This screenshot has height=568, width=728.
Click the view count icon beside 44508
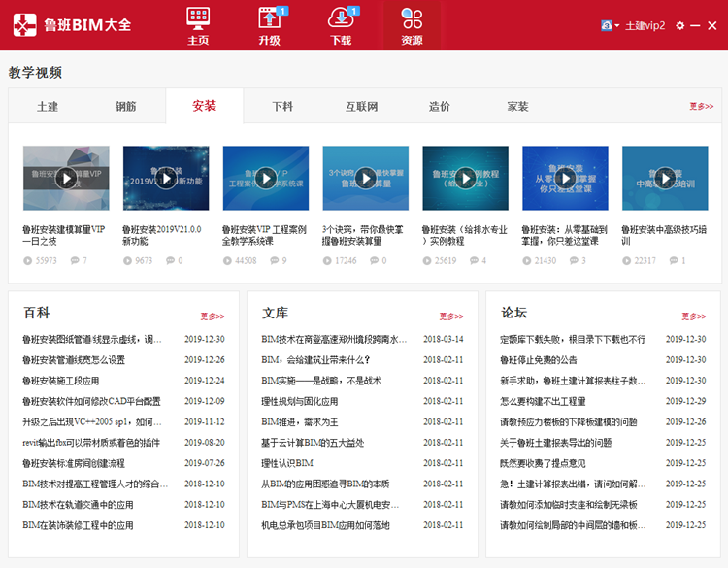pos(227,261)
